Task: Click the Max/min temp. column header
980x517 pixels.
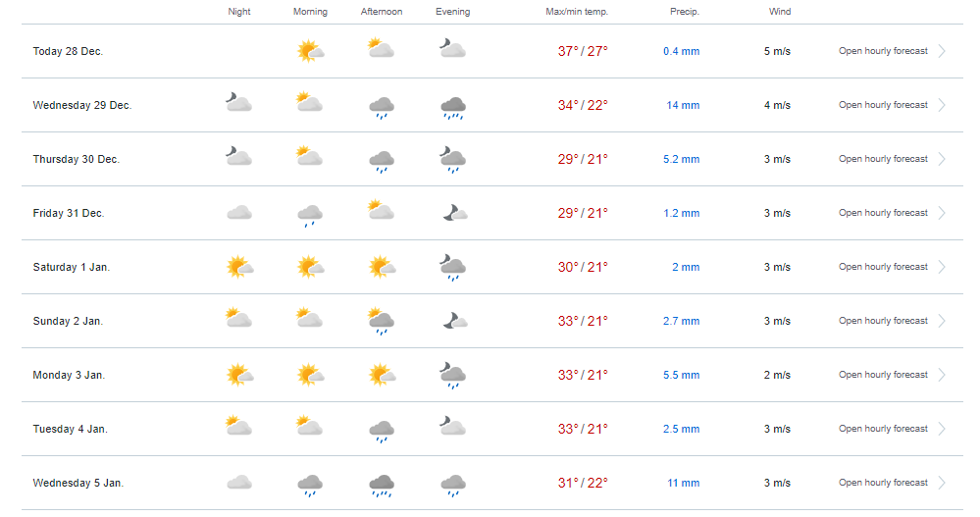Action: 577,12
